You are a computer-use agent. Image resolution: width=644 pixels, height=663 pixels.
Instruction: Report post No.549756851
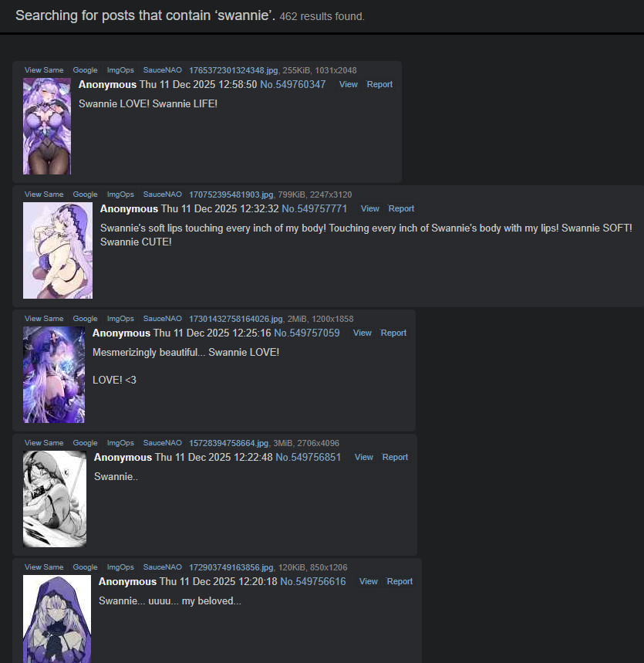(x=395, y=458)
